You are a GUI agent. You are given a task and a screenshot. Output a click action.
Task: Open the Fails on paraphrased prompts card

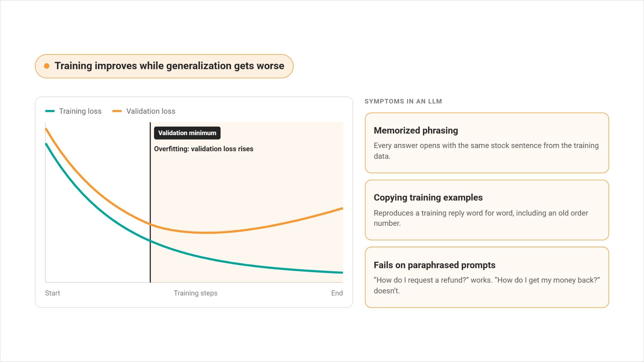point(487,277)
